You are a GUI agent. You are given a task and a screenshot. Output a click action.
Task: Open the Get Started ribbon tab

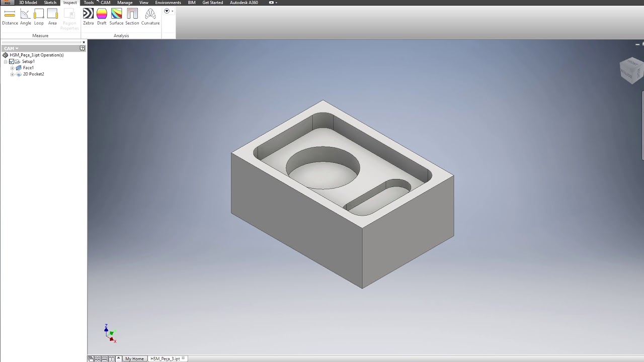tap(212, 3)
